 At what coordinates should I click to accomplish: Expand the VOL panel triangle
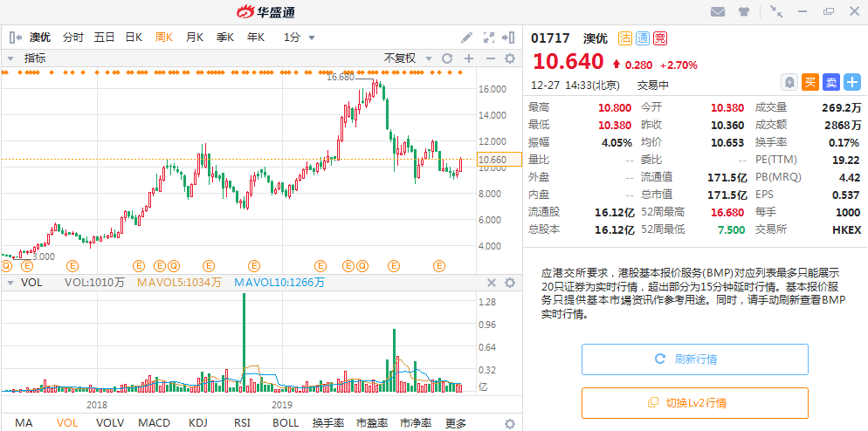[10, 283]
